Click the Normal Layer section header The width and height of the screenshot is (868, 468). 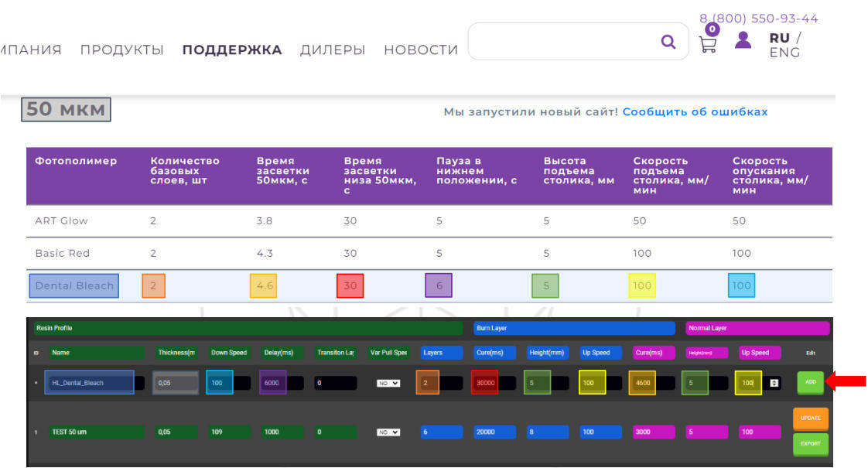758,329
